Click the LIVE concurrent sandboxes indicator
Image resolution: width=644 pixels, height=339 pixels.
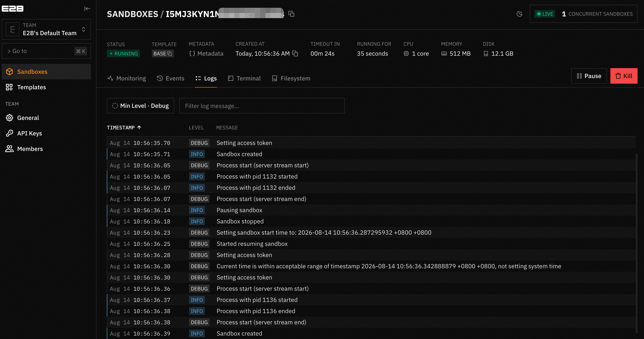coord(583,14)
